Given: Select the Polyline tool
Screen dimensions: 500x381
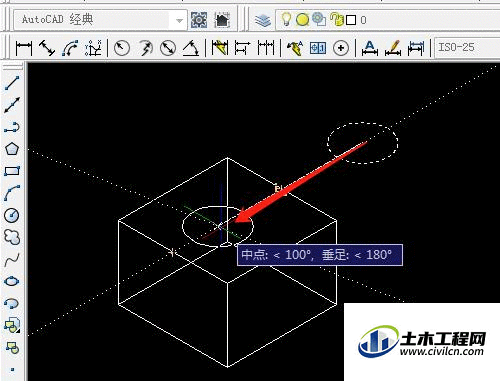Looking at the screenshot, I should [x=12, y=127].
